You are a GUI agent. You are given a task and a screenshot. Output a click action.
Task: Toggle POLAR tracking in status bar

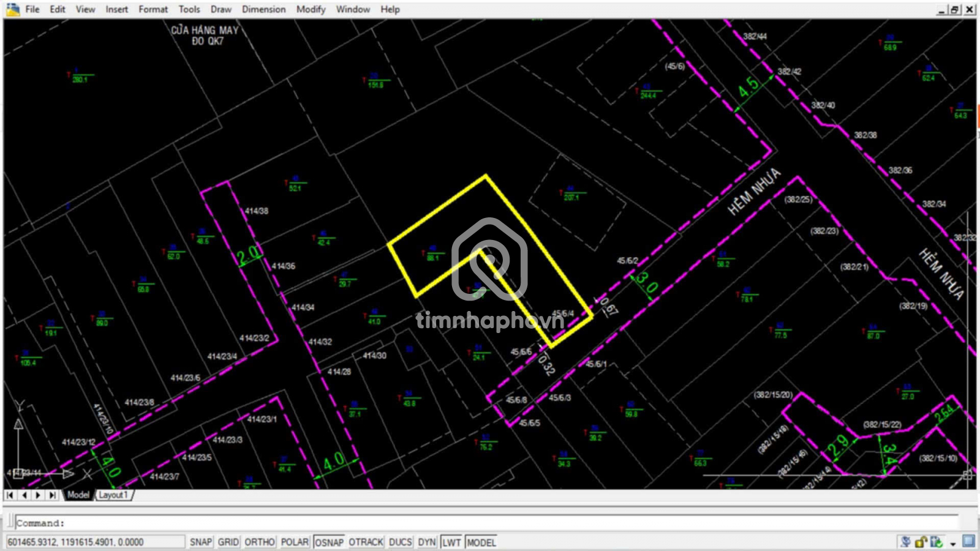click(x=295, y=542)
